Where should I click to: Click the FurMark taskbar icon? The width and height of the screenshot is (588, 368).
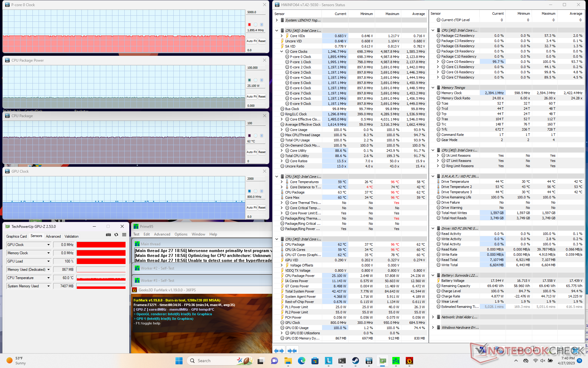tap(409, 361)
